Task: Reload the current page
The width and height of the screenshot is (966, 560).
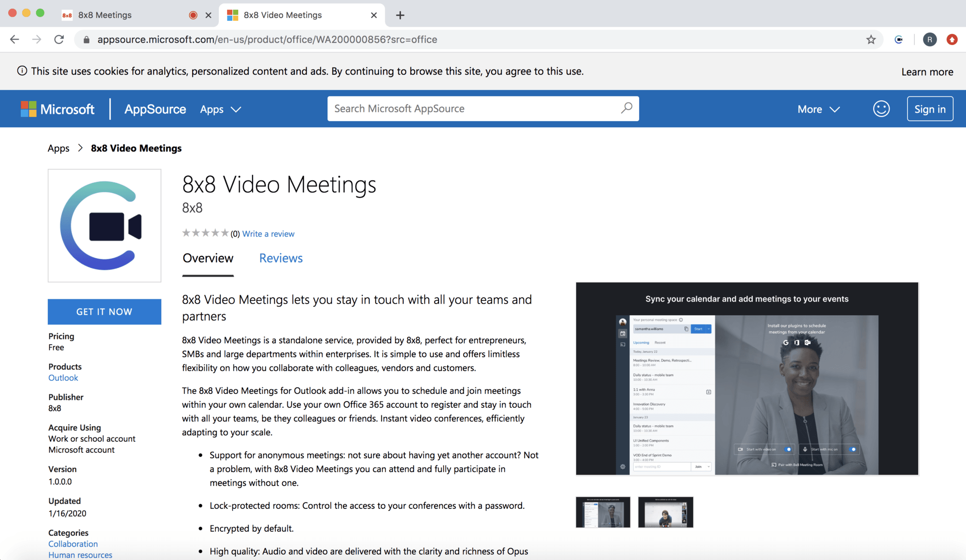Action: (59, 40)
